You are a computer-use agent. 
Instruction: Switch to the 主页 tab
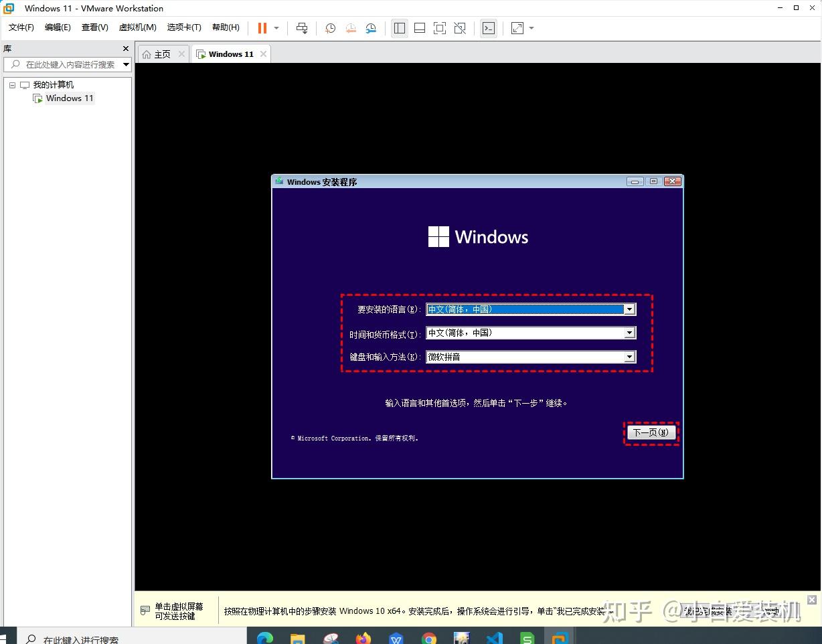pyautogui.click(x=161, y=54)
